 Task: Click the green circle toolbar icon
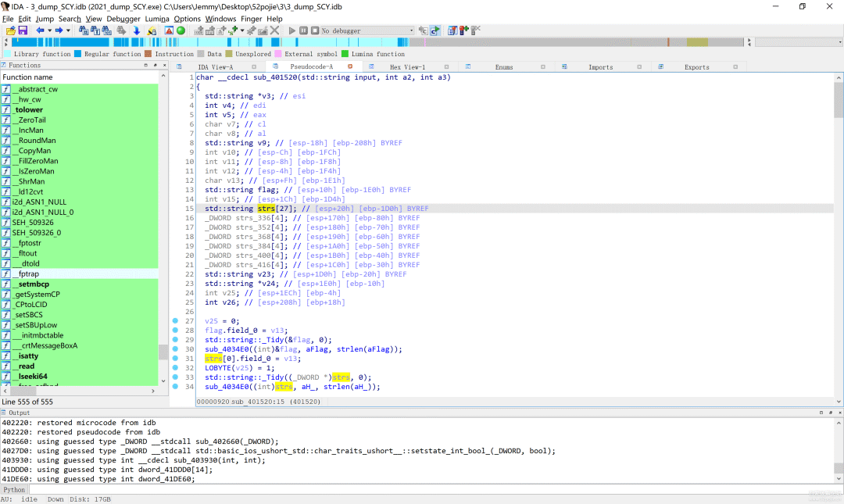(x=181, y=30)
